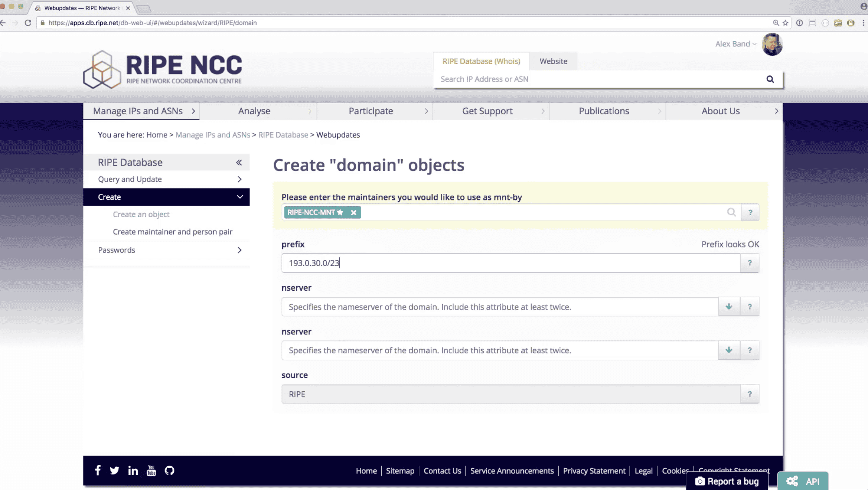
Task: Go to Home in breadcrumb
Action: click(157, 135)
